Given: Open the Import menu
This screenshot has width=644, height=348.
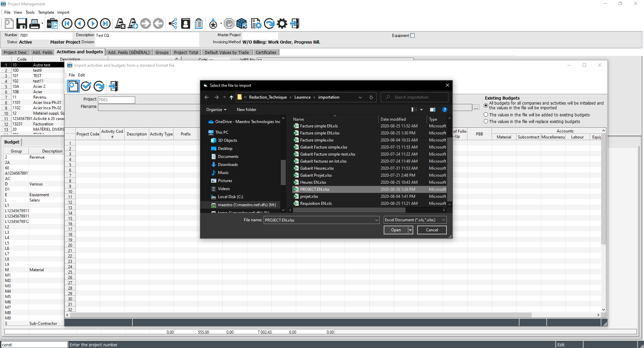Looking at the screenshot, I should (x=63, y=12).
